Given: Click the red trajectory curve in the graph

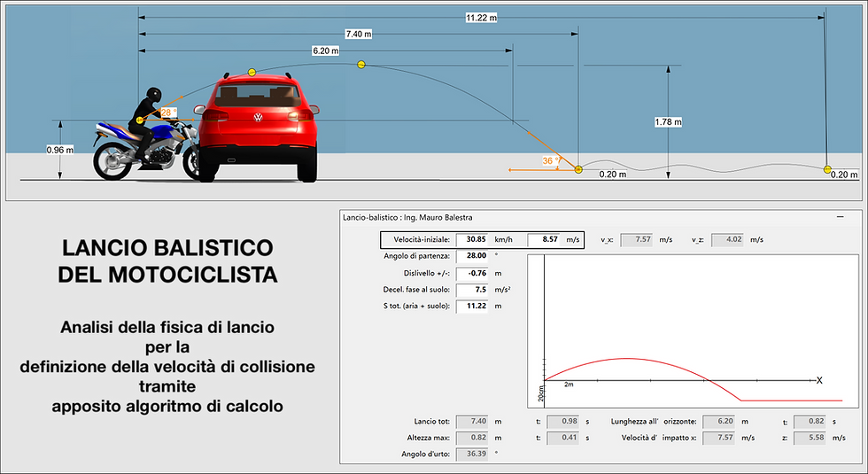Looking at the screenshot, I should click(625, 359).
